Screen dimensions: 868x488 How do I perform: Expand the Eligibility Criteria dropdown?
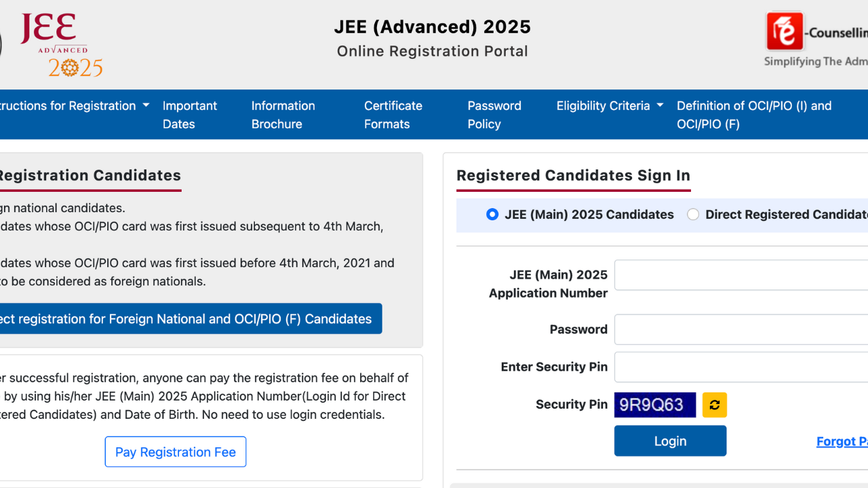point(604,106)
